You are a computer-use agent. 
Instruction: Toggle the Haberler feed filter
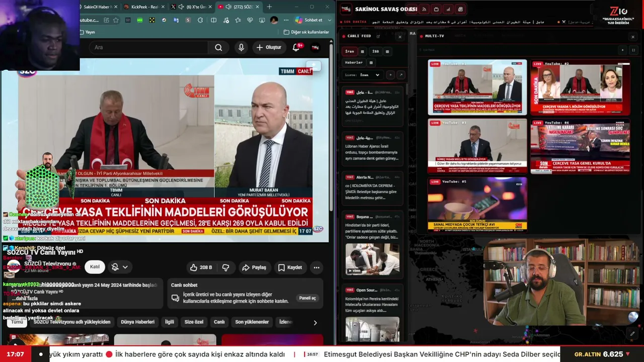point(354,63)
